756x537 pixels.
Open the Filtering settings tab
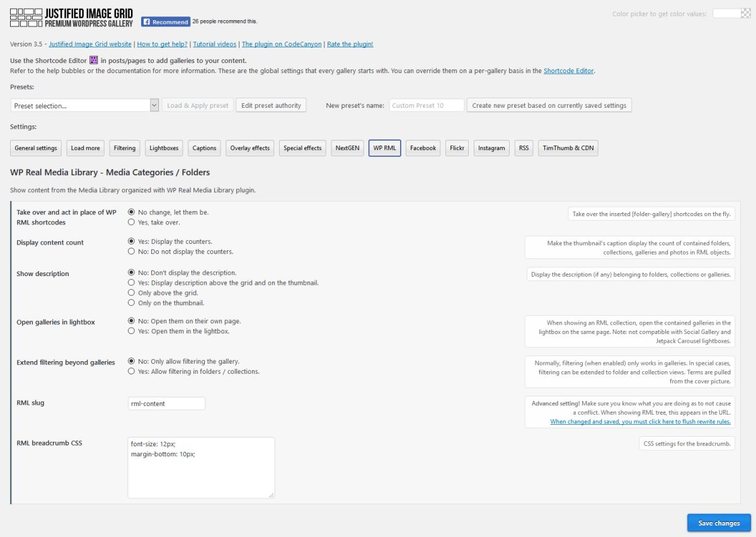tap(125, 148)
